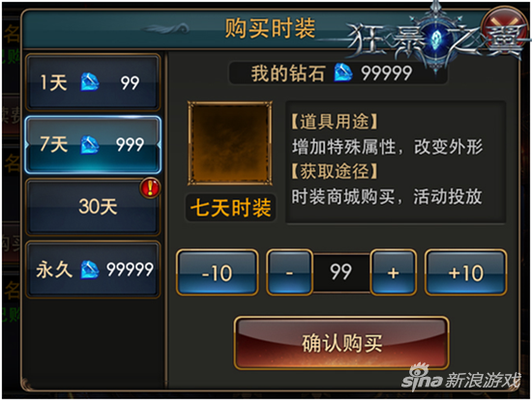Decrease quantity by ten with -10
The height and width of the screenshot is (401, 532).
(217, 272)
